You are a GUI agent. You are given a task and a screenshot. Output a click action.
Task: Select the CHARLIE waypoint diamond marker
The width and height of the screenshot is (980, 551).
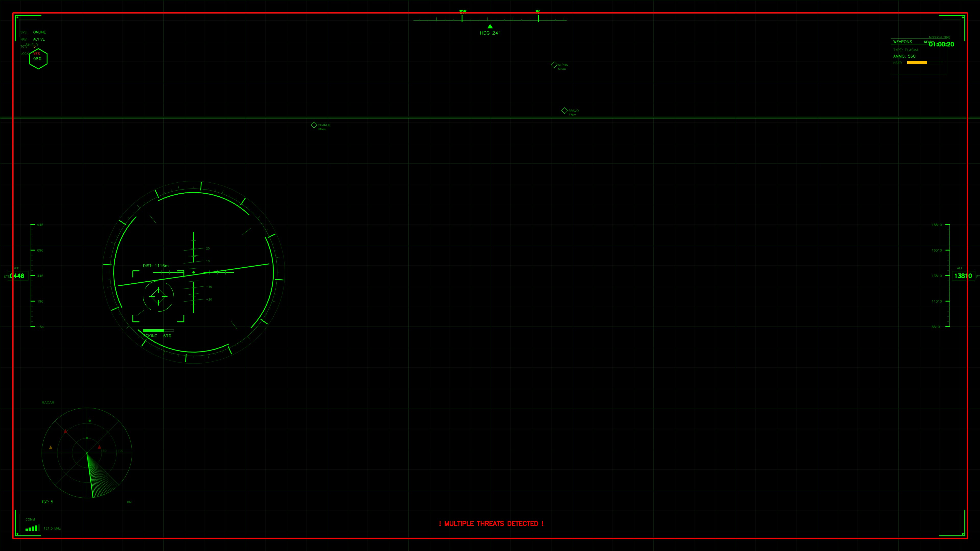[314, 124]
